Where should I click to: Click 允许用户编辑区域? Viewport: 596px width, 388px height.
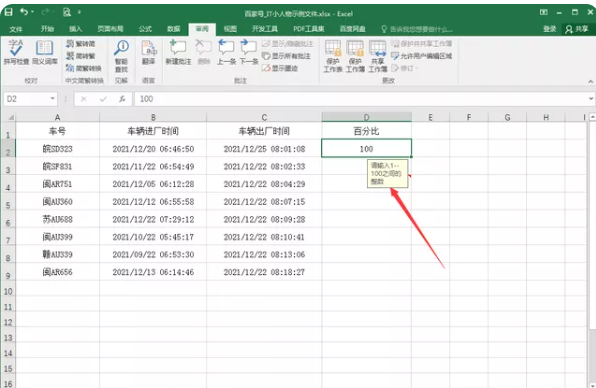click(422, 56)
